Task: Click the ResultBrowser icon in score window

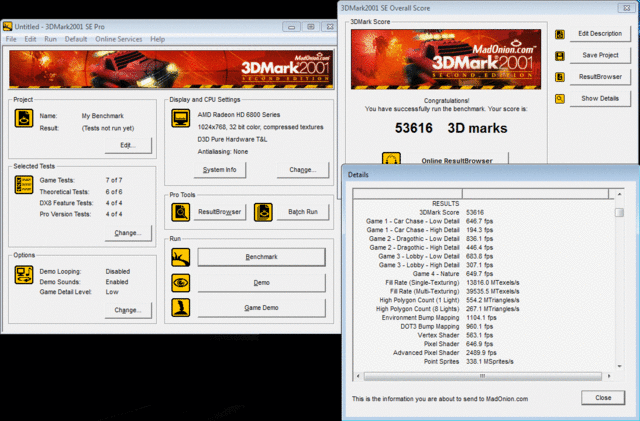Action: pos(560,77)
